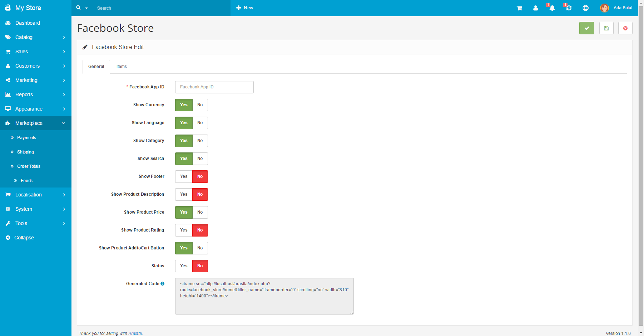Open the customers user icon in the top bar
The height and width of the screenshot is (336, 644).
[535, 8]
